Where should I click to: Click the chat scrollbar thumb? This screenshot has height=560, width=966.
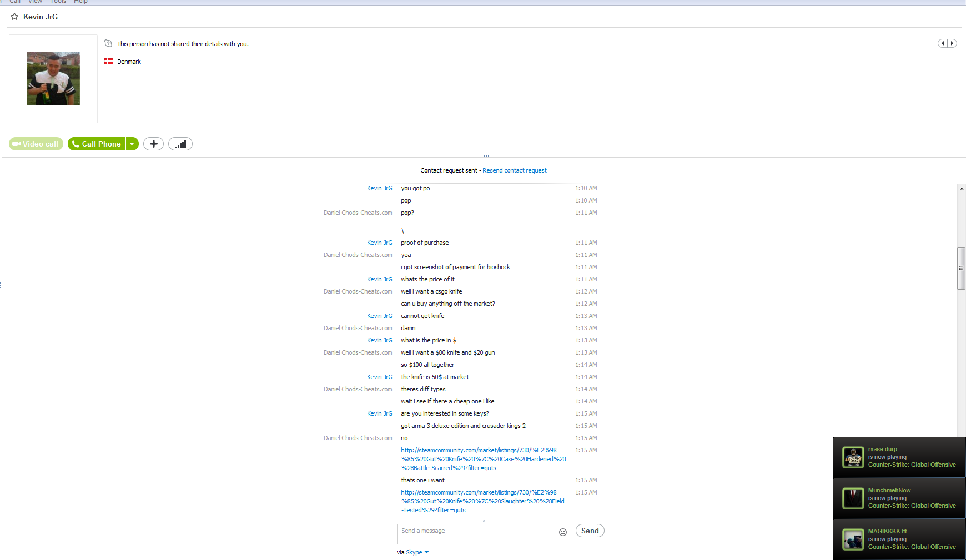[x=962, y=268]
